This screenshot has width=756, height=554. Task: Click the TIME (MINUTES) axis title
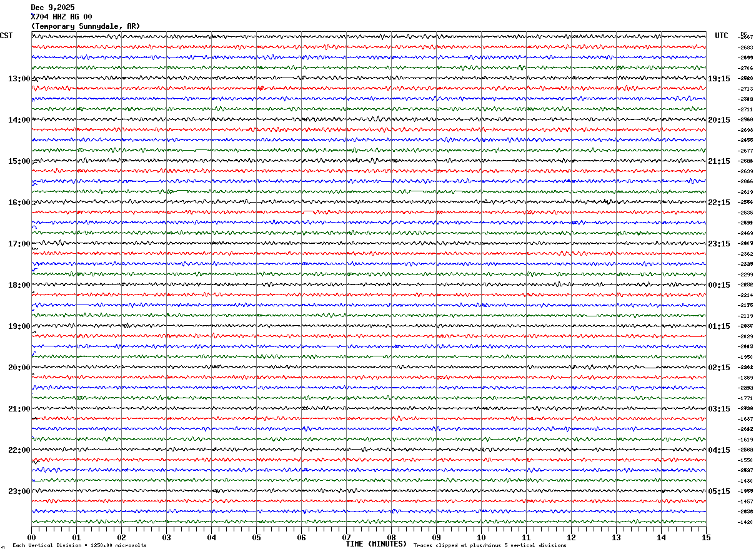click(376, 544)
